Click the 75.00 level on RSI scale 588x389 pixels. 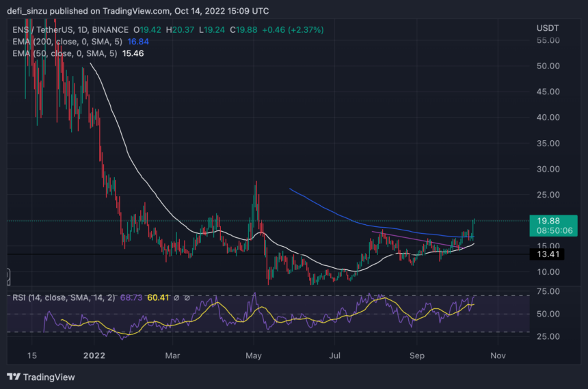tap(548, 292)
